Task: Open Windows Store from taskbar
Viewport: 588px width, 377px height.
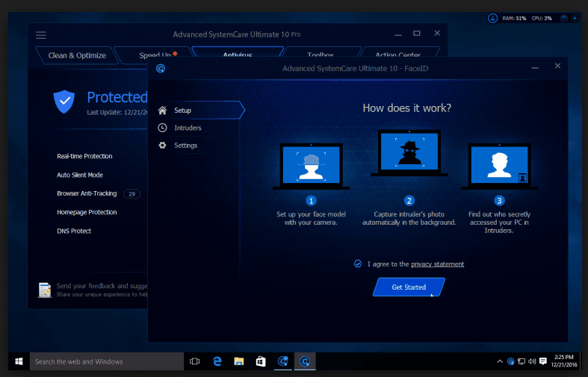Action: pos(261,361)
